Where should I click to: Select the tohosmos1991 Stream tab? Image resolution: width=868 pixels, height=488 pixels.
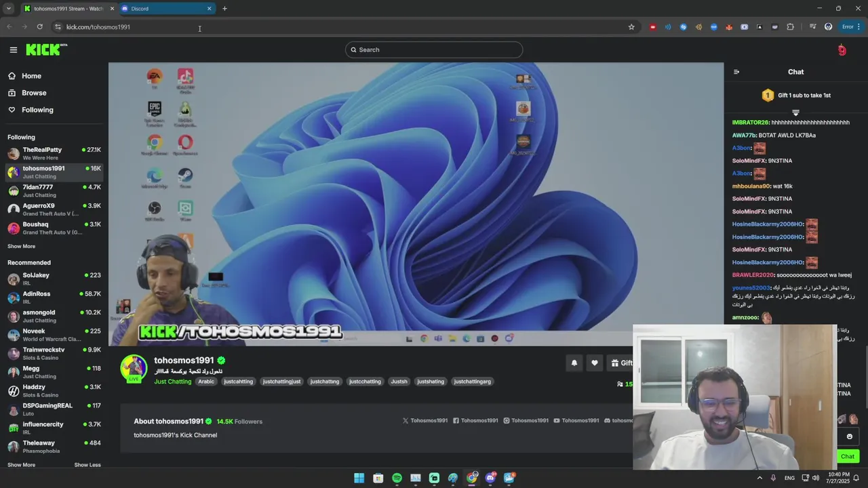click(x=68, y=9)
